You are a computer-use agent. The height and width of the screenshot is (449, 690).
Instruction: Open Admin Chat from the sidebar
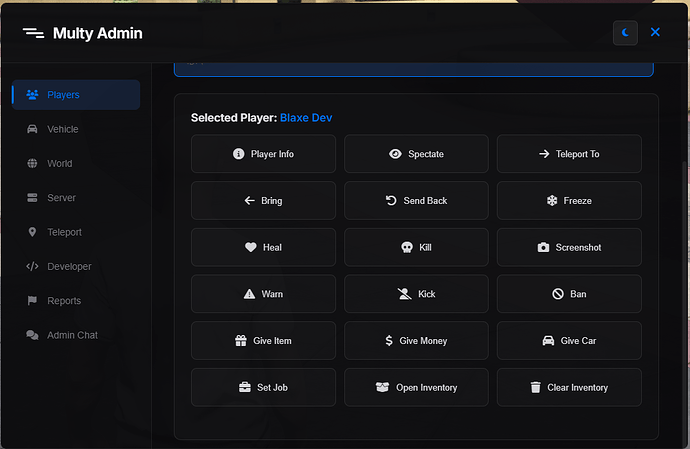pos(76,335)
